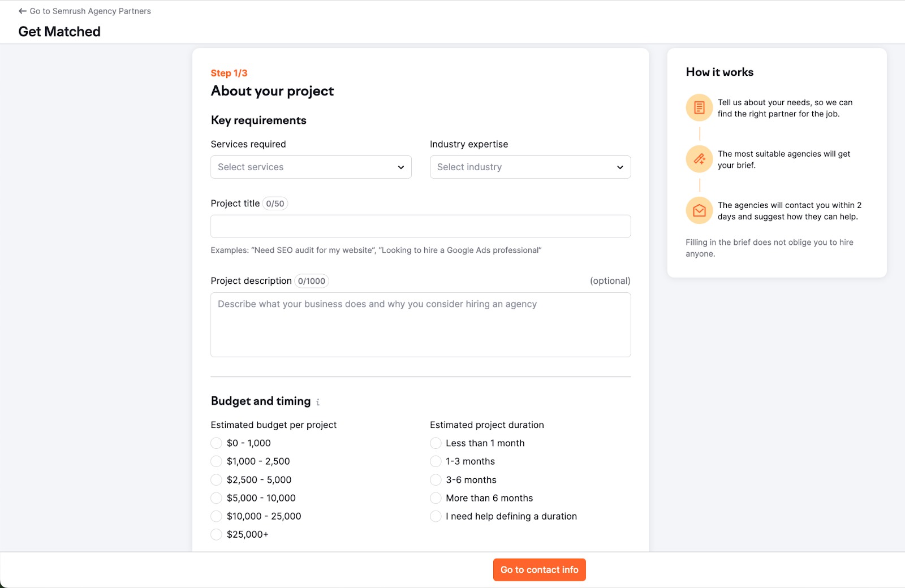The width and height of the screenshot is (905, 588).
Task: Open Go to Semrush Agency Partners link
Action: click(90, 11)
